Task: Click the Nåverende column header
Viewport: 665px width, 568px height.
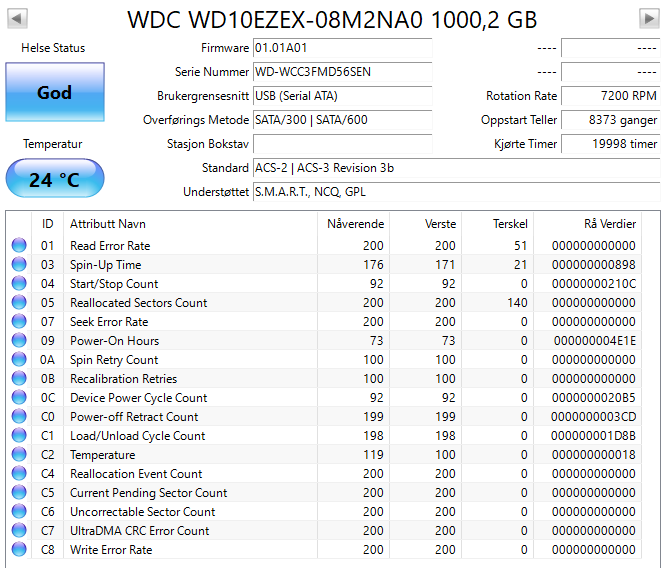Action: pos(354,223)
